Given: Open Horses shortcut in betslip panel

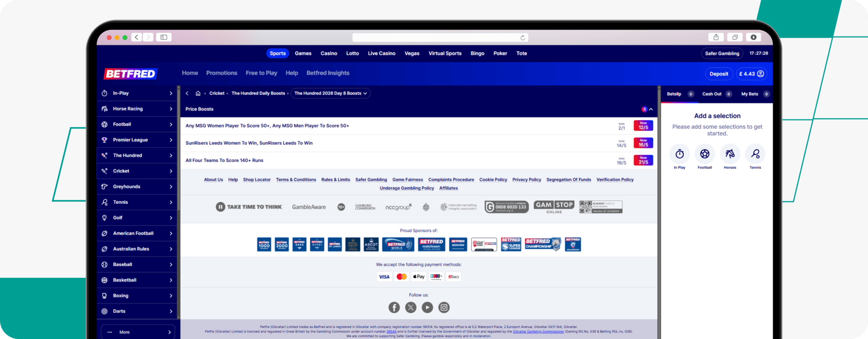Looking at the screenshot, I should click(730, 154).
